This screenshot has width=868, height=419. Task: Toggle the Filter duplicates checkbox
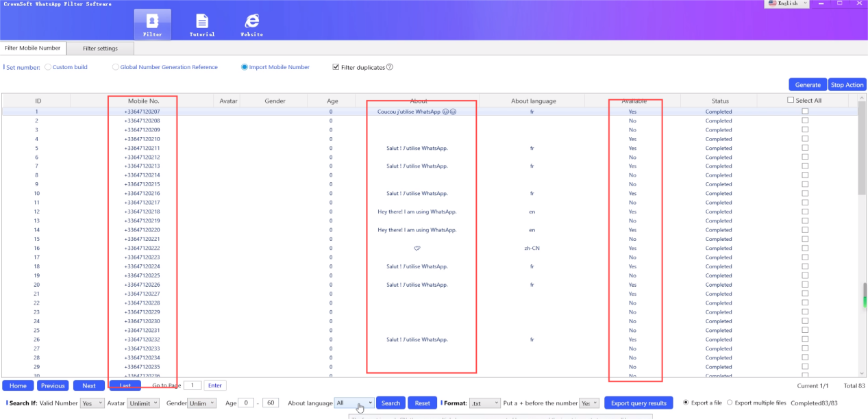tap(336, 67)
